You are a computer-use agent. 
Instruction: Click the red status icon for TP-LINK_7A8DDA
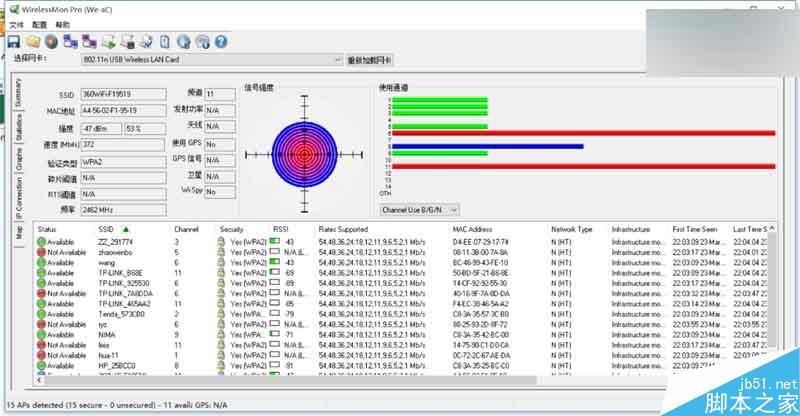(41, 293)
